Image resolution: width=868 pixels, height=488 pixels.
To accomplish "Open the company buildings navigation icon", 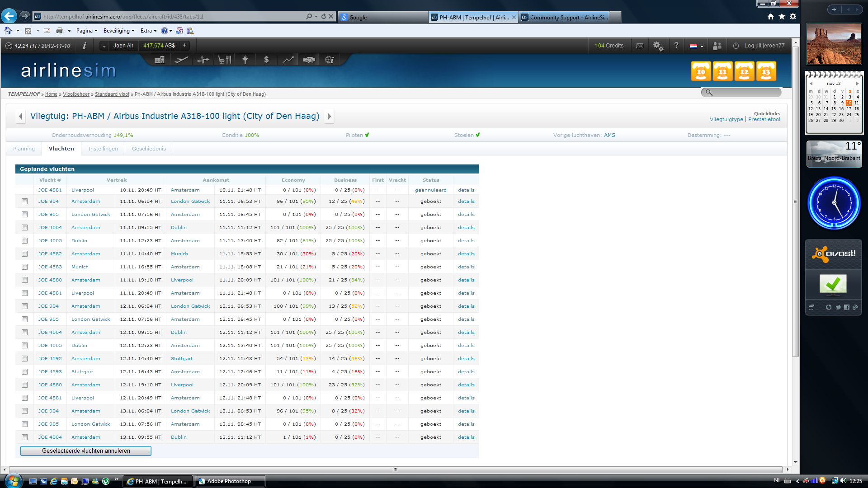I will [x=159, y=60].
